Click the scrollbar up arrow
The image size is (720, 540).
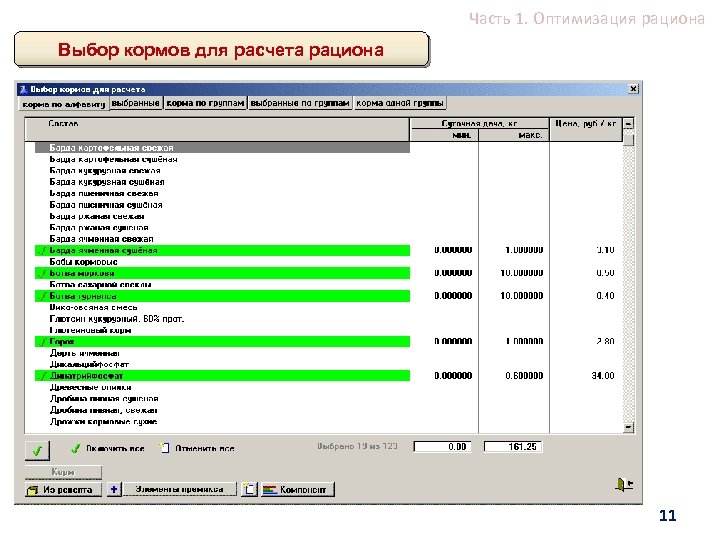[629, 123]
